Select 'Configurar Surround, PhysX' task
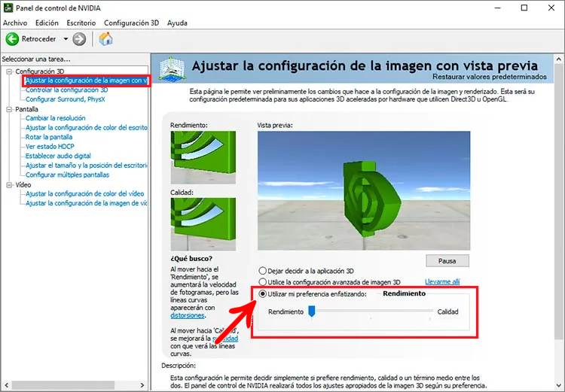 66,99
